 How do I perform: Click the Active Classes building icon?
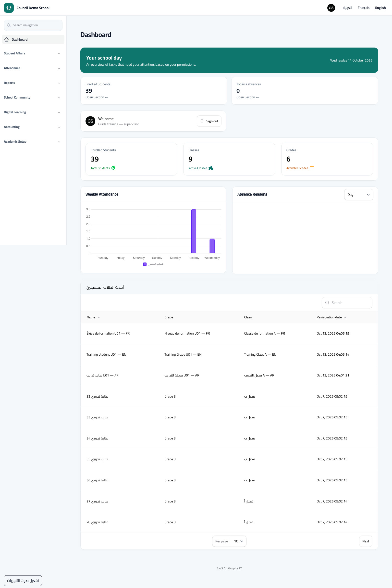pos(211,168)
